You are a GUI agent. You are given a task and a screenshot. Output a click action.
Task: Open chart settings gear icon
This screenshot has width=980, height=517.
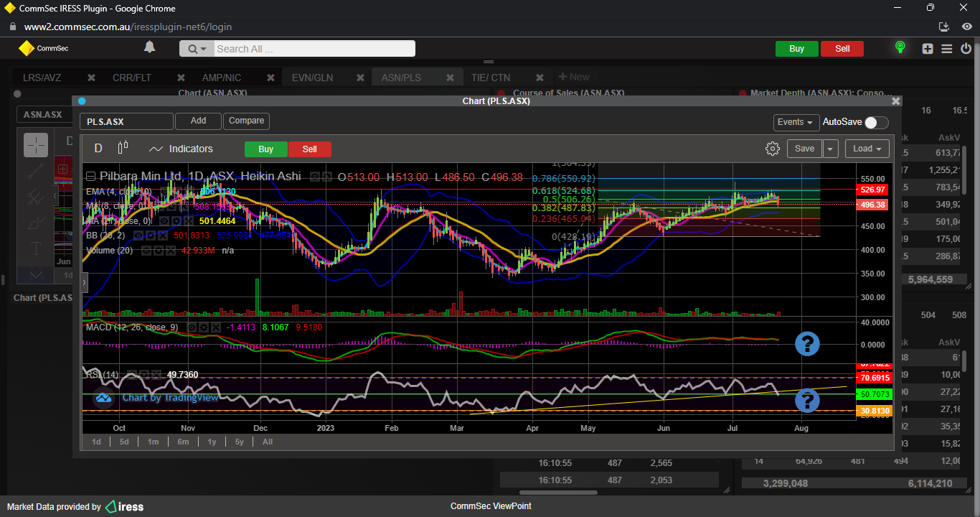pos(773,149)
